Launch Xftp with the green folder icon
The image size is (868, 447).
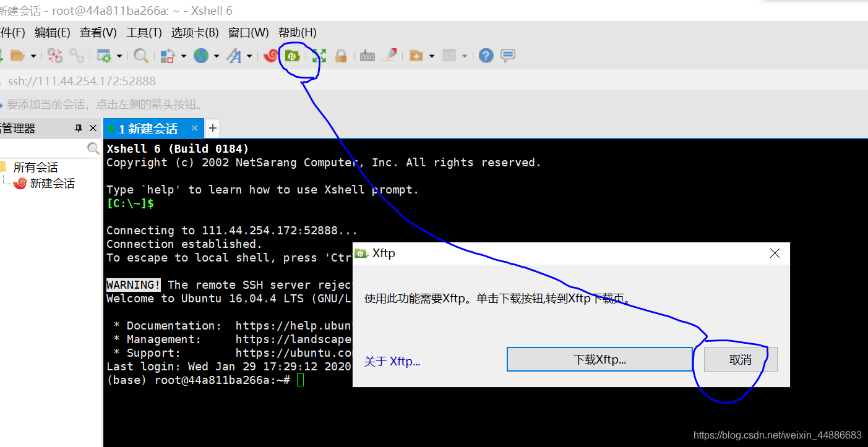pyautogui.click(x=292, y=56)
